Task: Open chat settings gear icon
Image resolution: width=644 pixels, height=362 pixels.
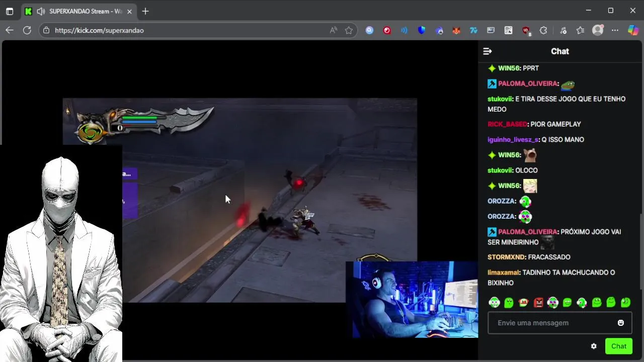Action: (x=594, y=346)
